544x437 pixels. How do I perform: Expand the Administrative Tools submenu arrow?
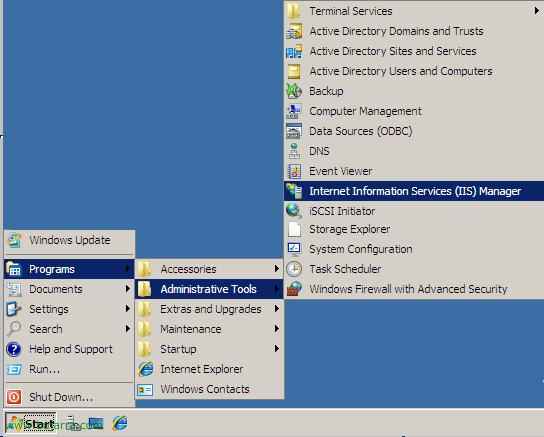click(x=277, y=289)
